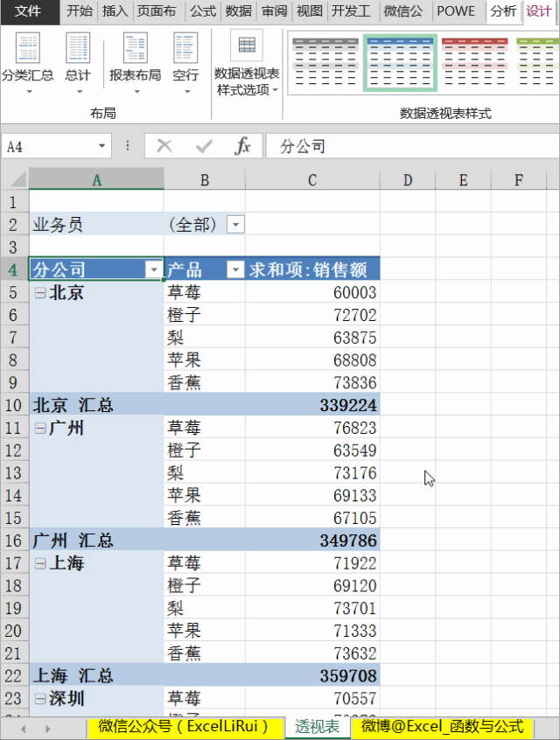Click the cancel X in formula bar
560x740 pixels.
pyautogui.click(x=164, y=146)
